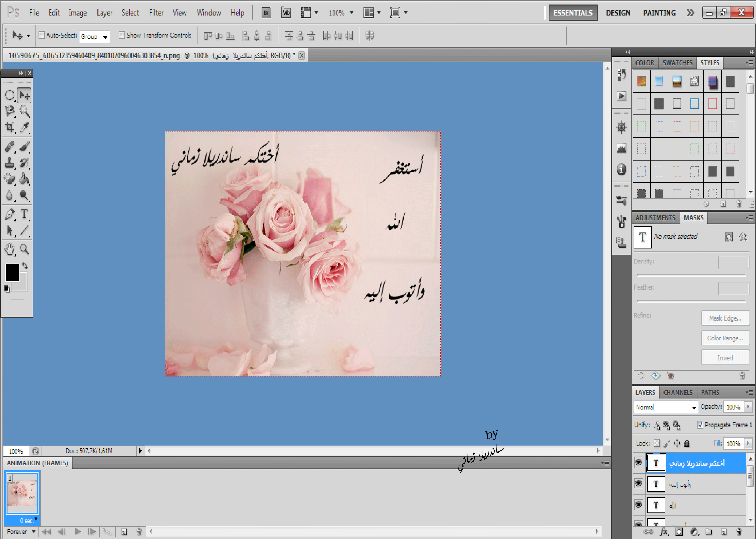Select the Move tool in toolbox
756x539 pixels.
tap(25, 96)
